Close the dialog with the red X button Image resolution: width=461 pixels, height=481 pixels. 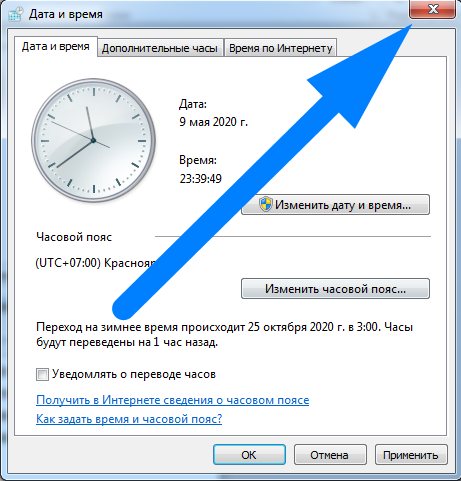click(432, 9)
